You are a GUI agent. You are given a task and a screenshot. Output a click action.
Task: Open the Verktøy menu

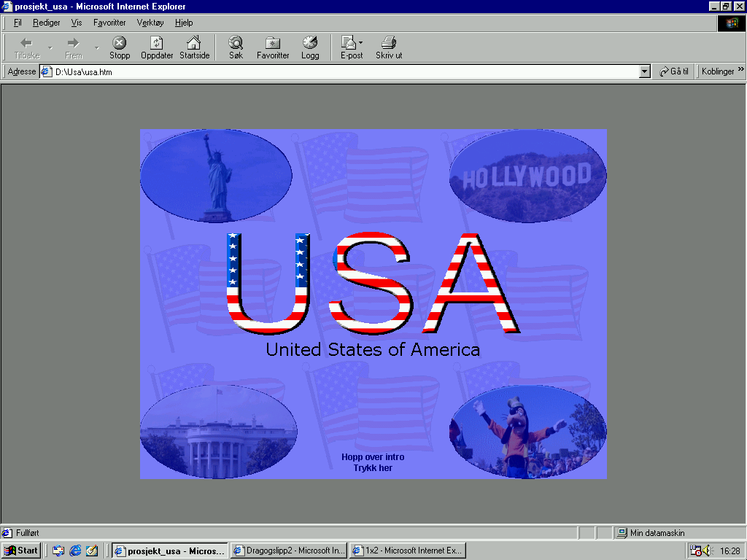(x=150, y=23)
